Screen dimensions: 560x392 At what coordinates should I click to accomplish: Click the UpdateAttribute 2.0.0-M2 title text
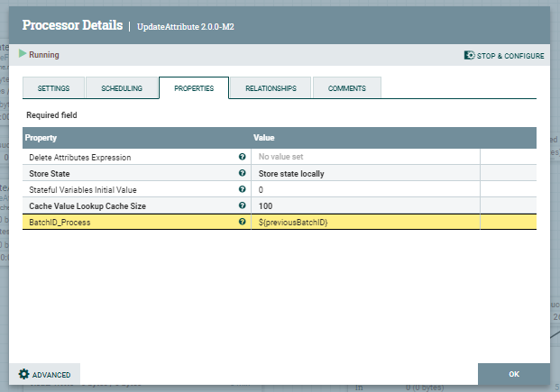coord(186,27)
